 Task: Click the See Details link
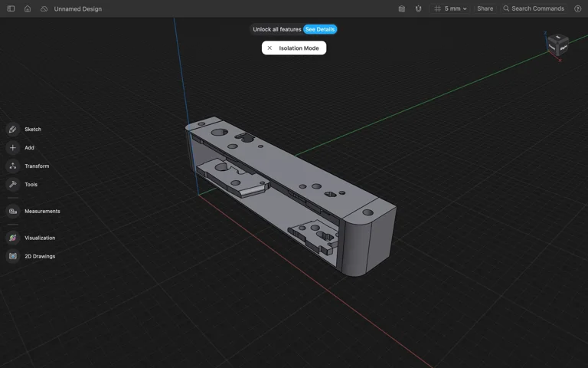point(320,29)
